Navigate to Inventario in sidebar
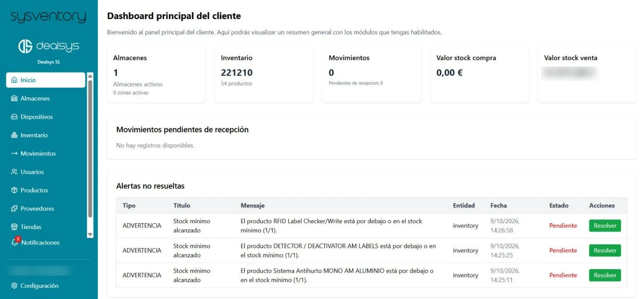 (45, 135)
